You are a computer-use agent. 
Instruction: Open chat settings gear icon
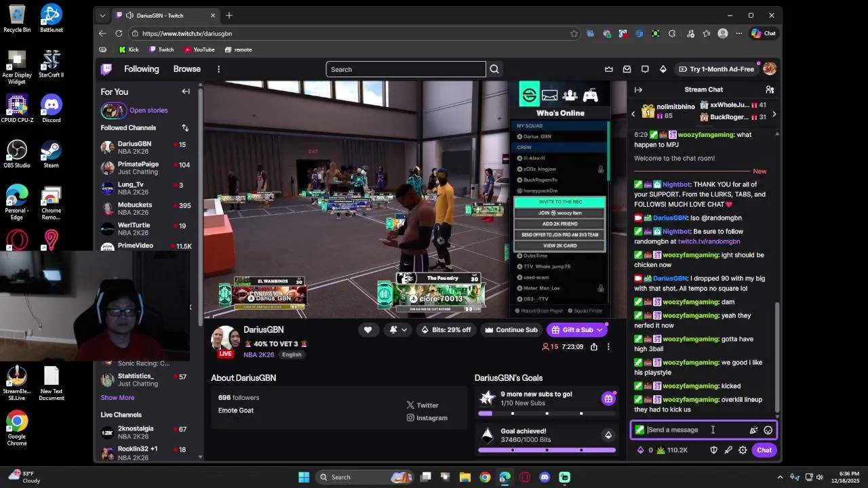coord(743,450)
